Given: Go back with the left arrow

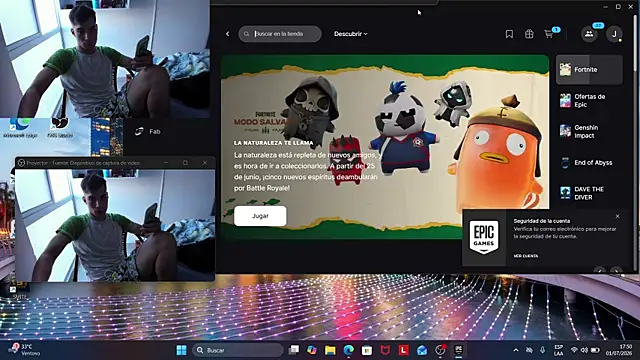Looking at the screenshot, I should tap(228, 34).
